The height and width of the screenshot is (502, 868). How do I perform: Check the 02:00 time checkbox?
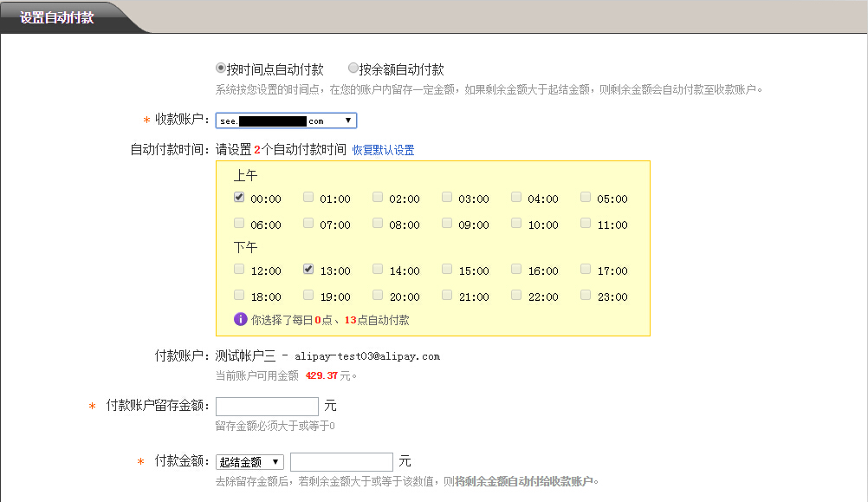click(378, 198)
